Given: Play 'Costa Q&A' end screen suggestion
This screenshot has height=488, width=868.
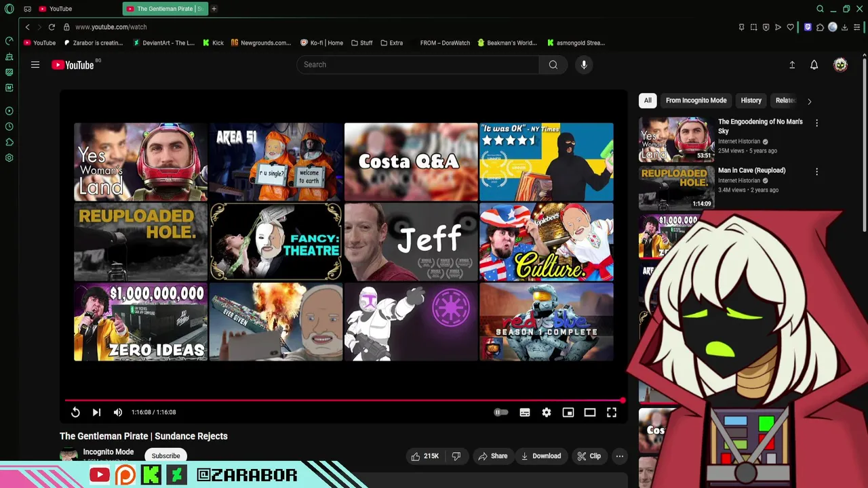Looking at the screenshot, I should (x=411, y=162).
